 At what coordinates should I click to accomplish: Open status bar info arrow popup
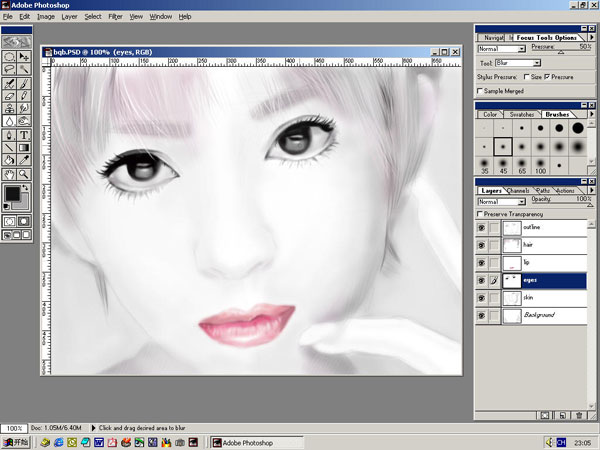click(93, 428)
